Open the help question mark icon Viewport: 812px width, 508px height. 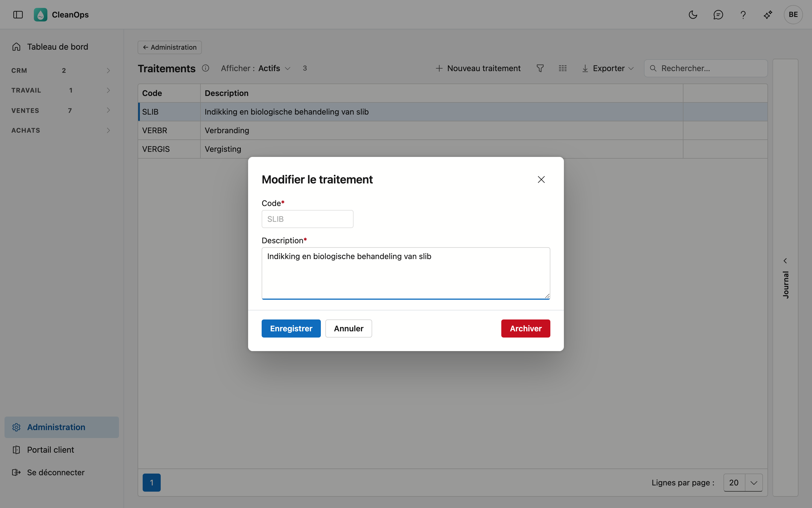click(743, 14)
